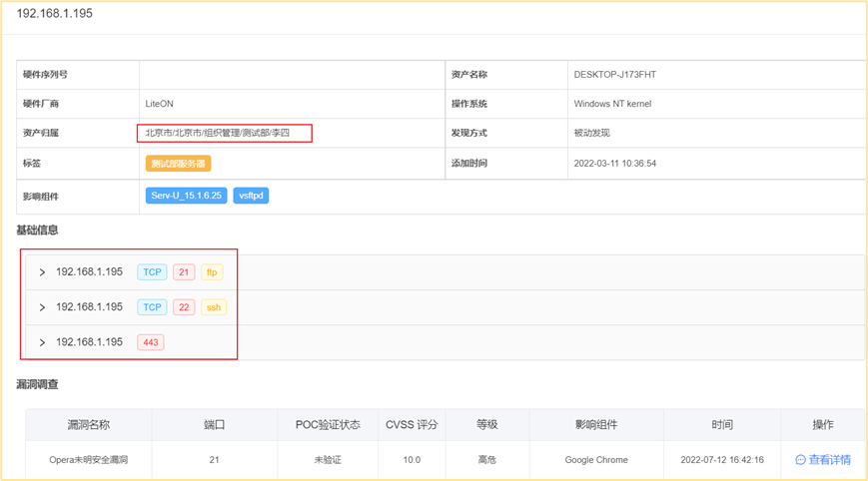Click the ftp service badge

coord(212,272)
